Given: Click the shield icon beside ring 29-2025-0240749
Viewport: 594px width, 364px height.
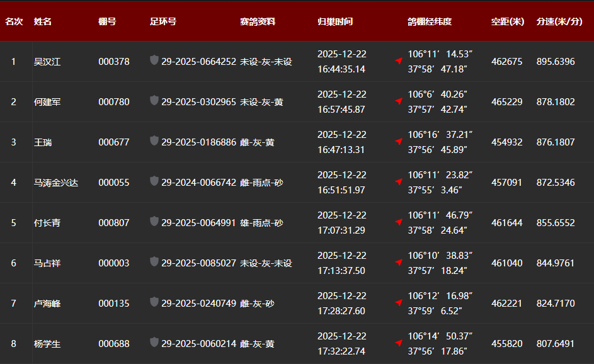Looking at the screenshot, I should (x=154, y=302).
